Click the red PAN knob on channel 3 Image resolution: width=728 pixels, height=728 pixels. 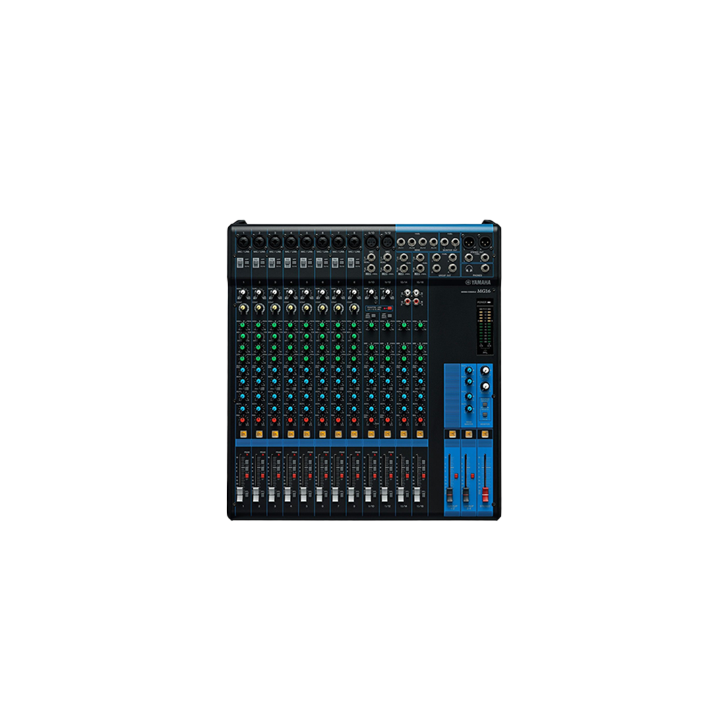pos(274,420)
